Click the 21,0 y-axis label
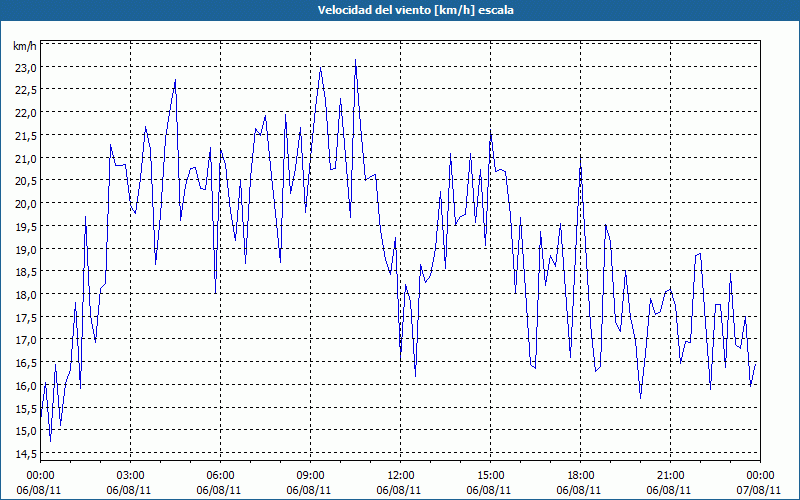800x500 pixels. tap(27, 159)
